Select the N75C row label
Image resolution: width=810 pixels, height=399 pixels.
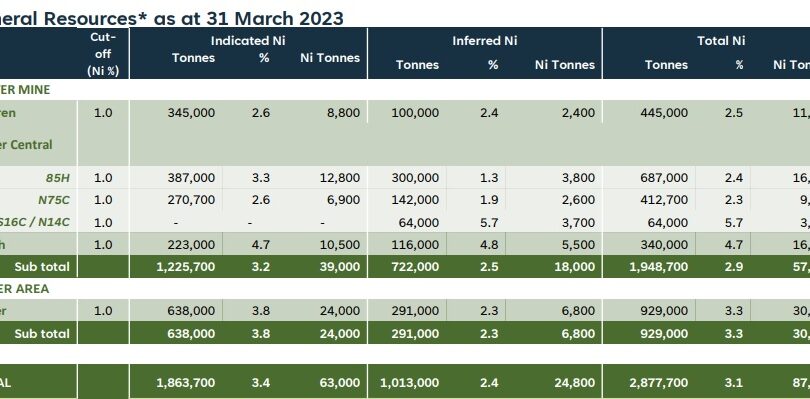point(54,200)
